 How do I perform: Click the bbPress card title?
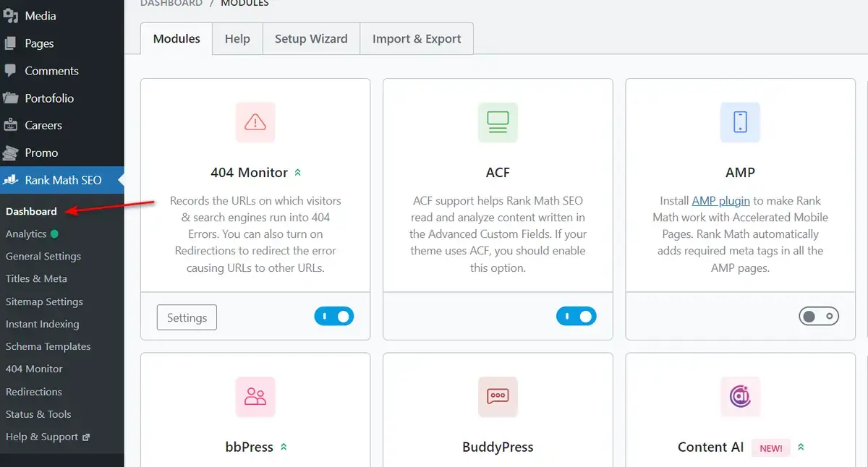click(249, 447)
